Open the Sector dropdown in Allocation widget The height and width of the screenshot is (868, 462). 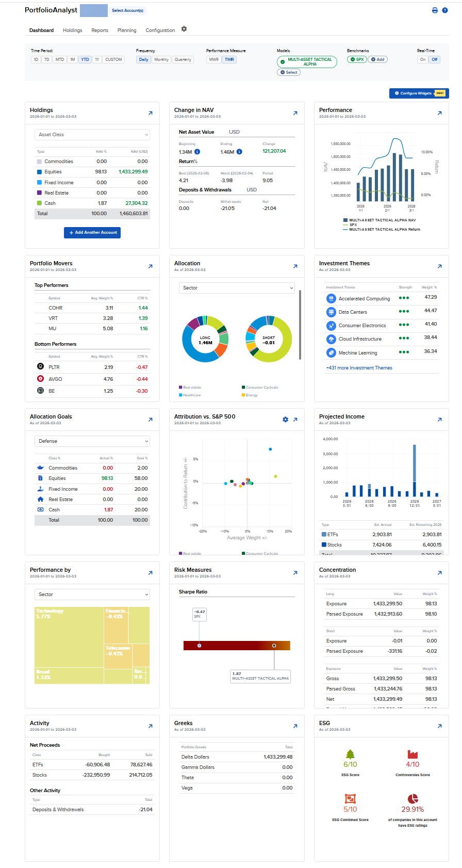[x=237, y=288]
